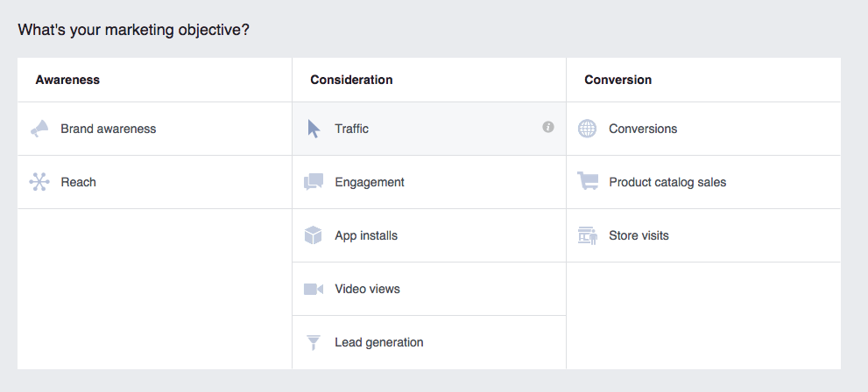Click the Traffic cursor arrow icon
The image size is (868, 392).
pos(314,129)
